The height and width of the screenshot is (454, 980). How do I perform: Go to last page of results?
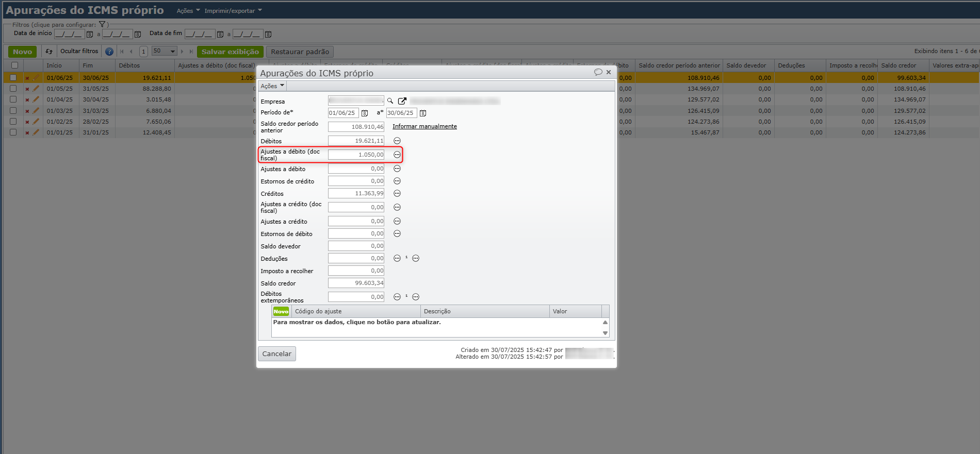click(x=191, y=52)
